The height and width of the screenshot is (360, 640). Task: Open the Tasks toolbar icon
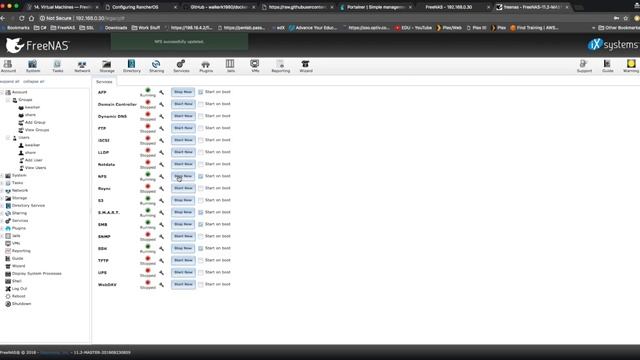58,66
